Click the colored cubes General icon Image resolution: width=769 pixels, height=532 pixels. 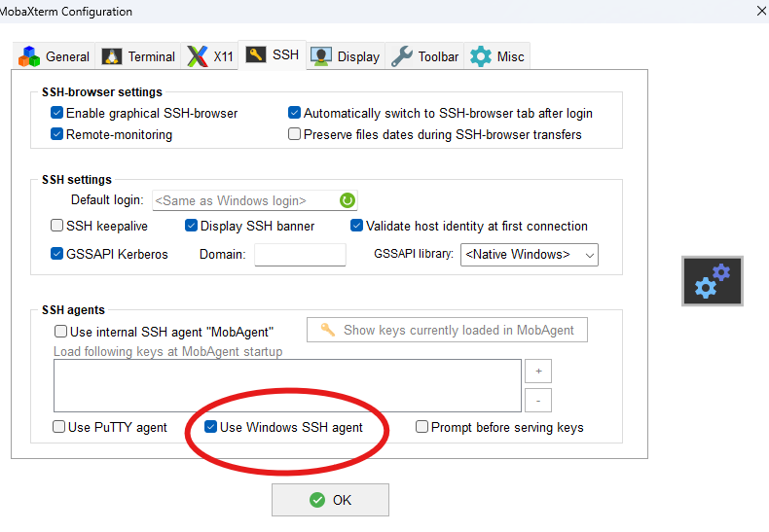pos(29,56)
